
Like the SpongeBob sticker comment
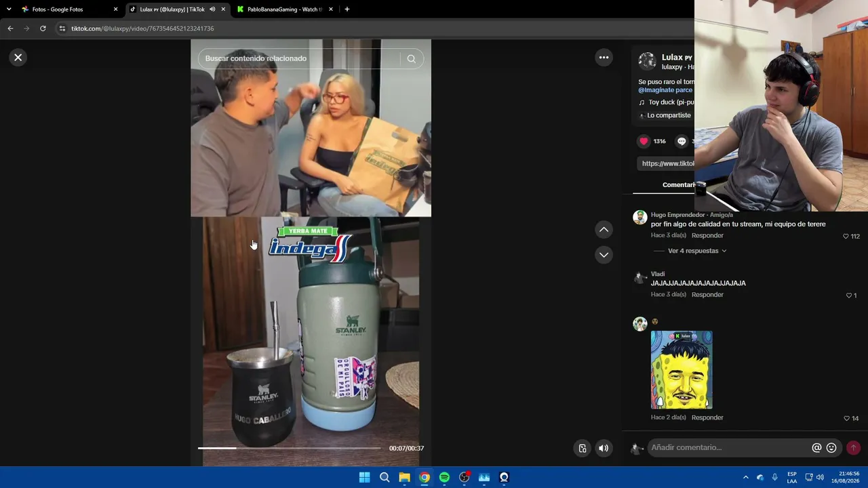click(x=846, y=418)
